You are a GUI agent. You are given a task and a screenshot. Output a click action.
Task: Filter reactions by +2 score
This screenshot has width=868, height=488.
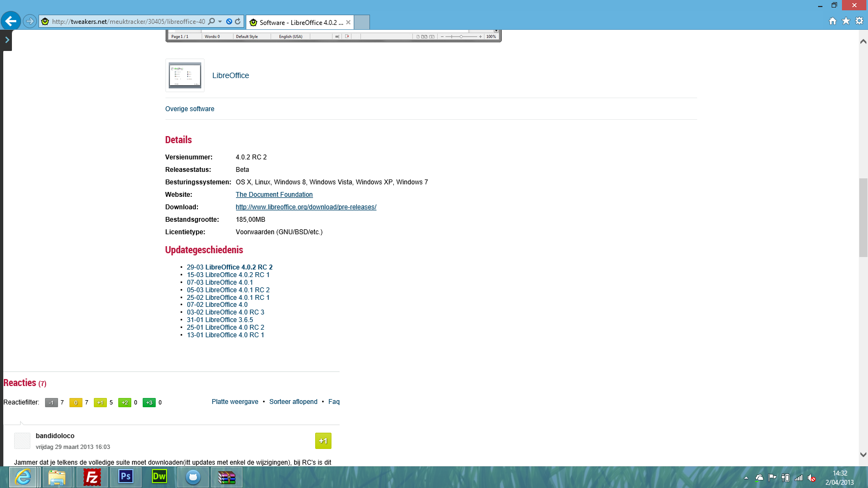(x=125, y=402)
